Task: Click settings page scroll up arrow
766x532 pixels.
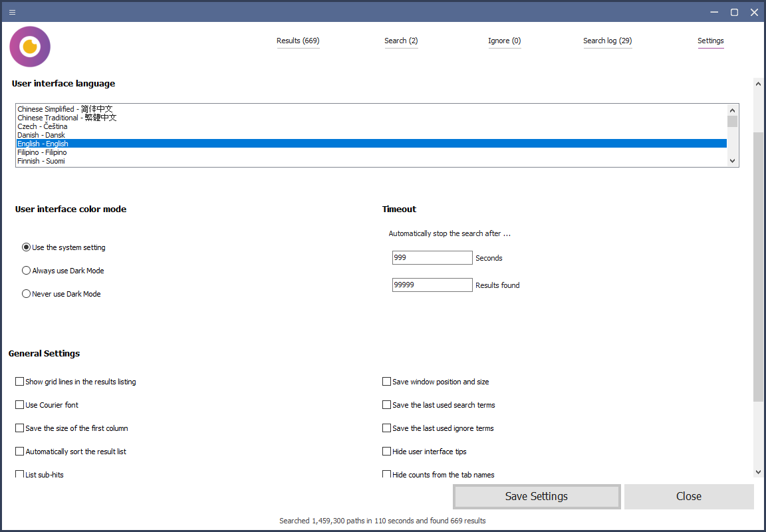Action: (x=758, y=84)
